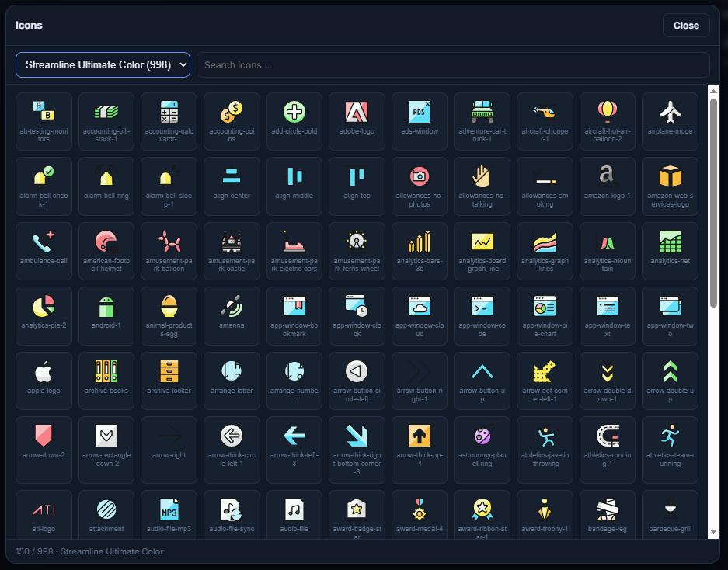The image size is (728, 570).
Task: Choose the arrow-double-up icon
Action: [670, 381]
